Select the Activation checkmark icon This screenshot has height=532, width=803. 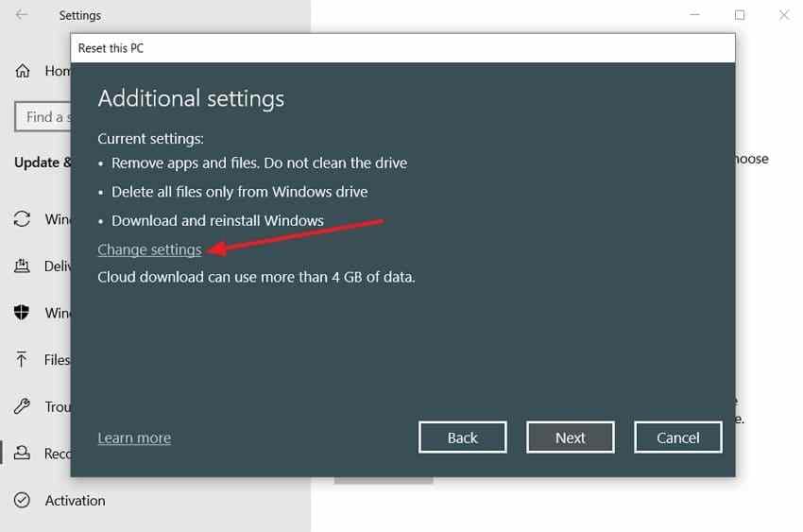coord(22,500)
